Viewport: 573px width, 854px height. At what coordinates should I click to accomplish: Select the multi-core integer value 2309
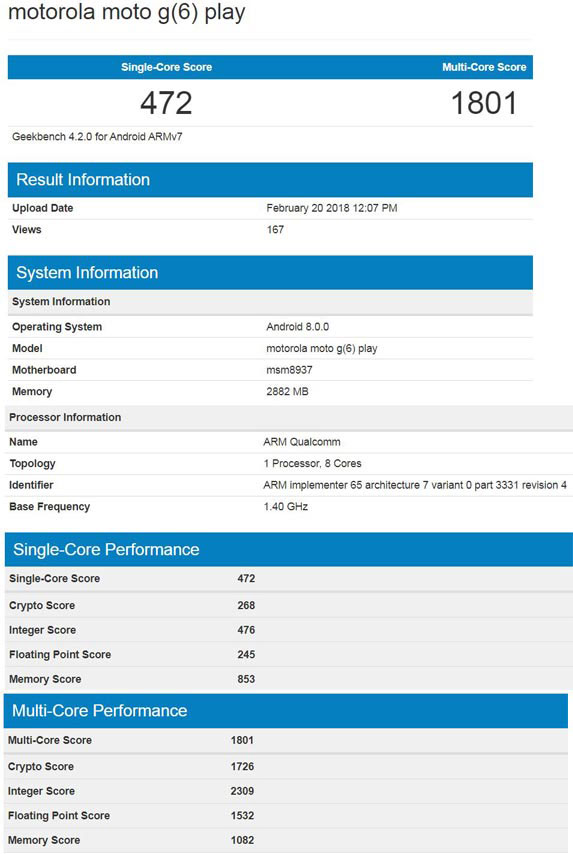pos(242,791)
